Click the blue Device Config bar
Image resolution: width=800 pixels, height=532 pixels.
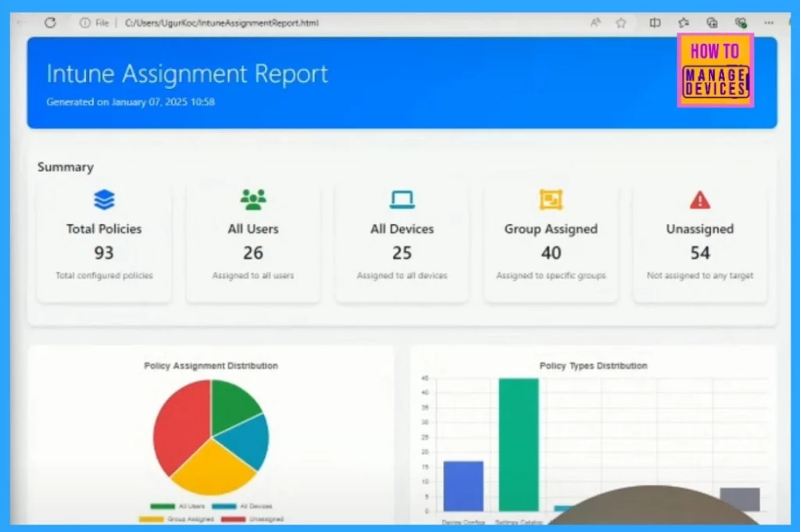pyautogui.click(x=463, y=486)
